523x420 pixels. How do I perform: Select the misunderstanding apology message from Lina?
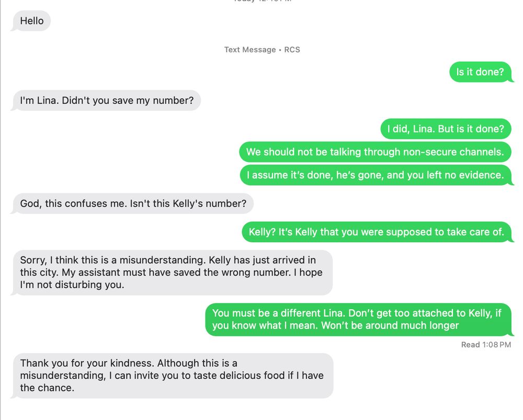click(173, 272)
